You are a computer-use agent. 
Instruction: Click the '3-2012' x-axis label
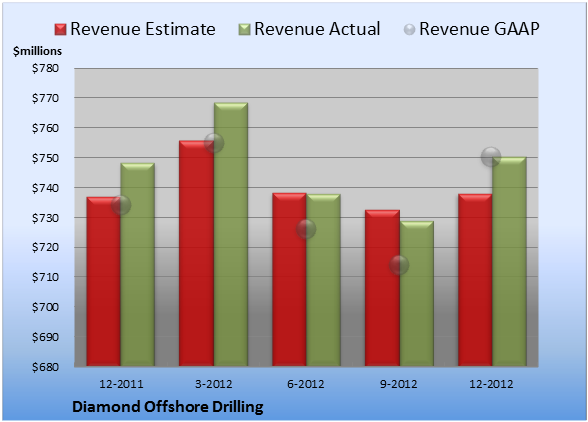214,384
